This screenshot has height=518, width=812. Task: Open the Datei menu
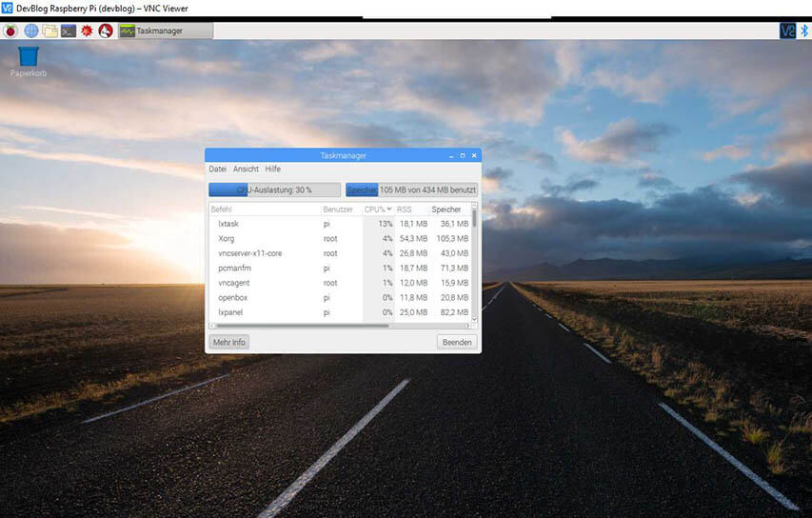click(x=217, y=169)
